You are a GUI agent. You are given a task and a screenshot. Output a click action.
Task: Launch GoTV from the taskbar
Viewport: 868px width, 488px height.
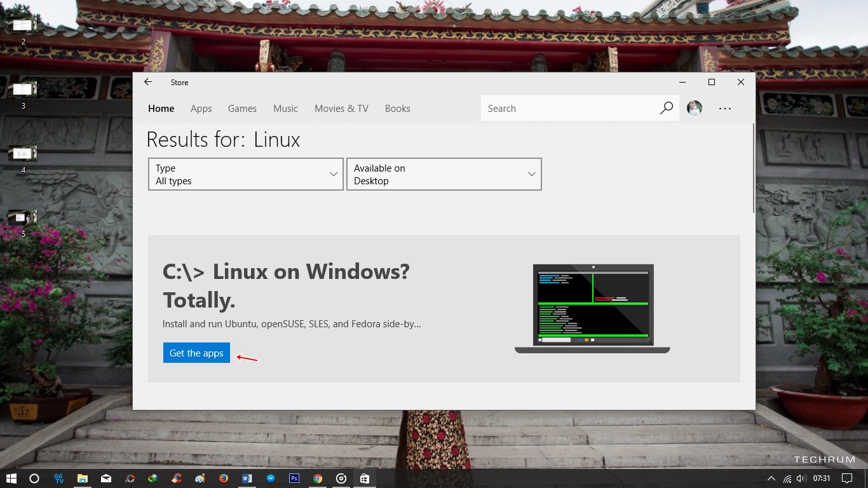58,478
